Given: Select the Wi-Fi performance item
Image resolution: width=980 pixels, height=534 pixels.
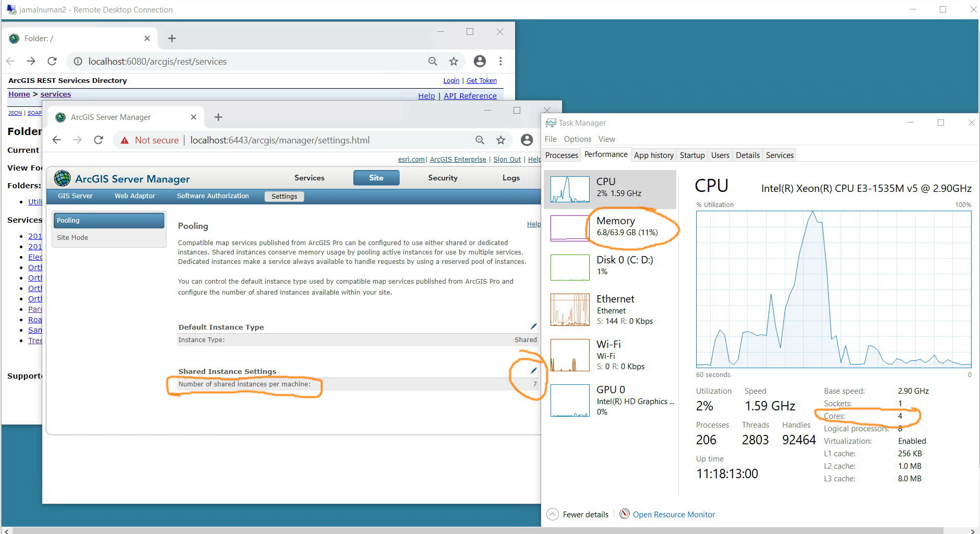Looking at the screenshot, I should click(610, 355).
